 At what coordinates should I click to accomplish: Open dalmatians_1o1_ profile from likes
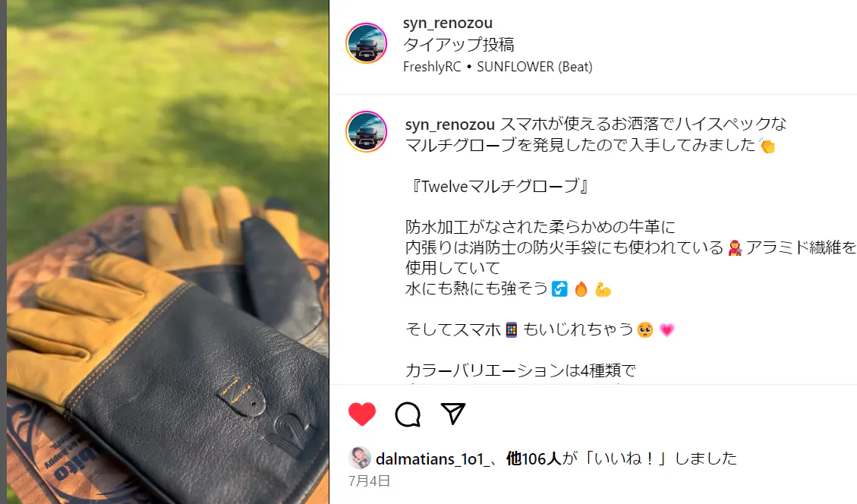430,458
